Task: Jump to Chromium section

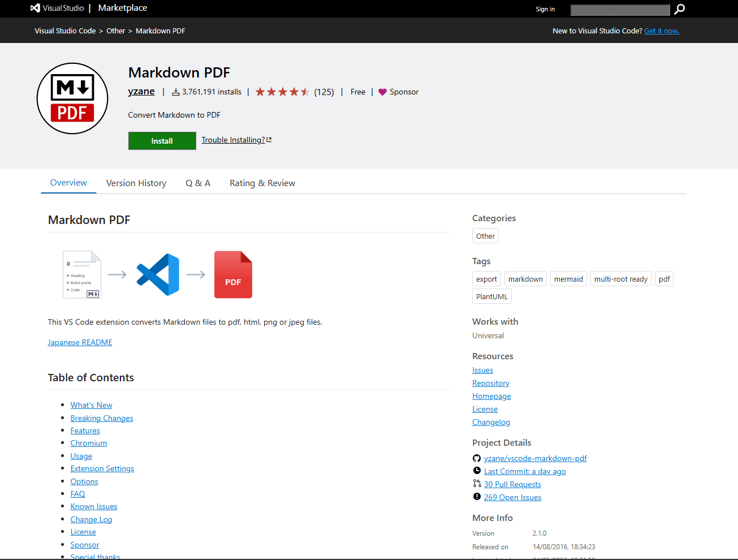Action: coord(89,443)
